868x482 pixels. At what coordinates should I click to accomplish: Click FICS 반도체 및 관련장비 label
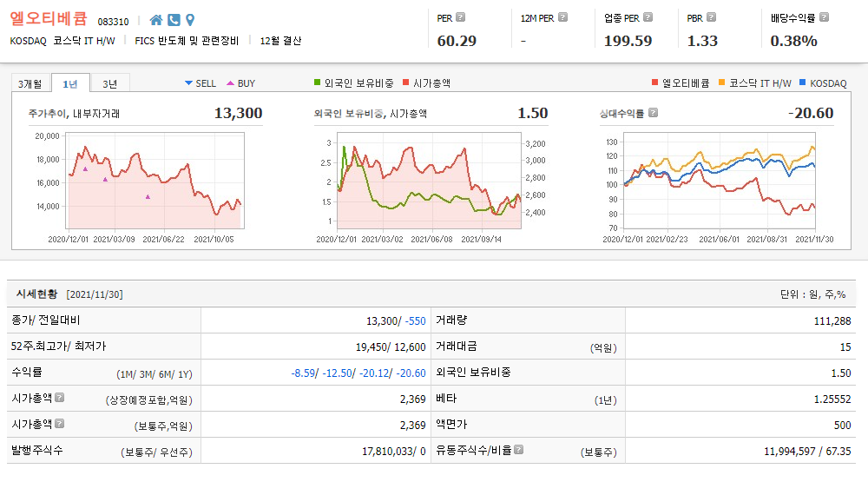[x=187, y=41]
